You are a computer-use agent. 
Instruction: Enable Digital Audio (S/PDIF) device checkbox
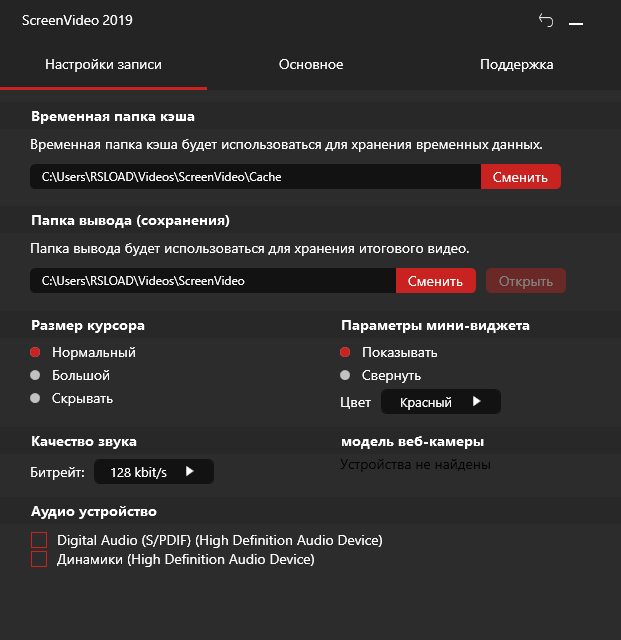39,540
